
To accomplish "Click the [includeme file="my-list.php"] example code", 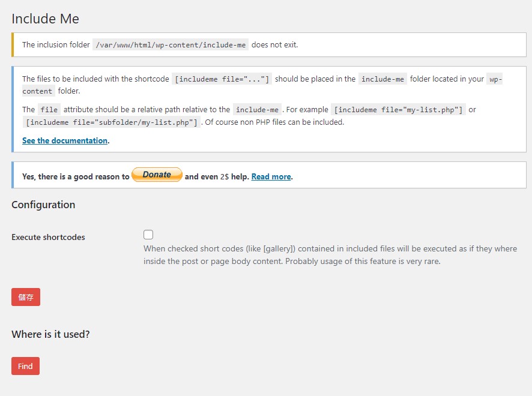I will coord(398,110).
